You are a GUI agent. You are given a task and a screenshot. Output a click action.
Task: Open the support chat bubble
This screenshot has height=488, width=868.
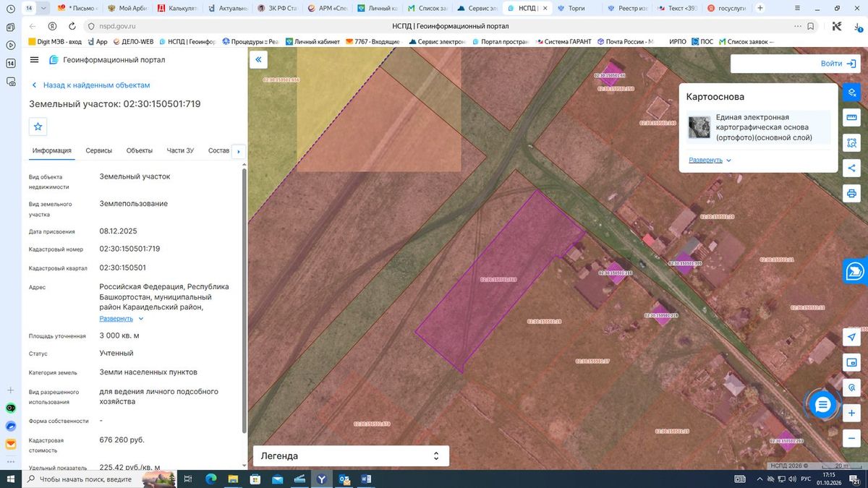coord(822,405)
